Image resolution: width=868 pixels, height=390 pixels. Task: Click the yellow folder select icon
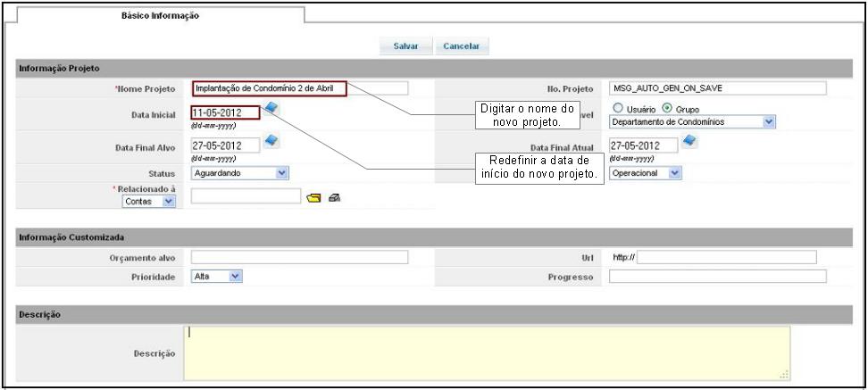click(x=313, y=197)
